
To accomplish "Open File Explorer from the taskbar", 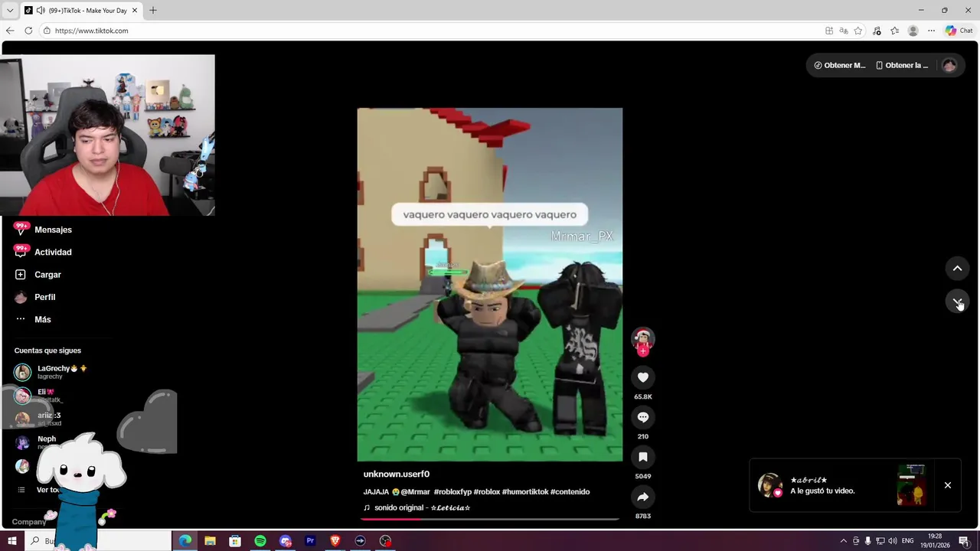I will [x=210, y=541].
